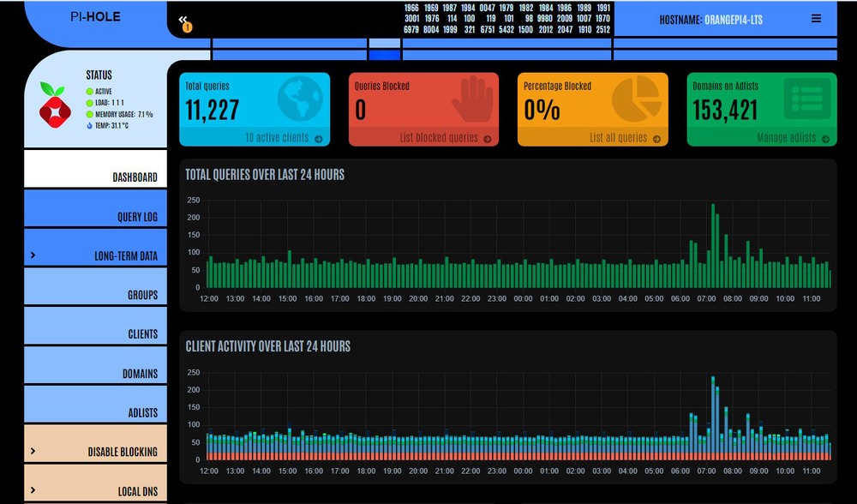Expand Long-Term Data menu chevron
The height and width of the screenshot is (504, 857).
[x=33, y=255]
